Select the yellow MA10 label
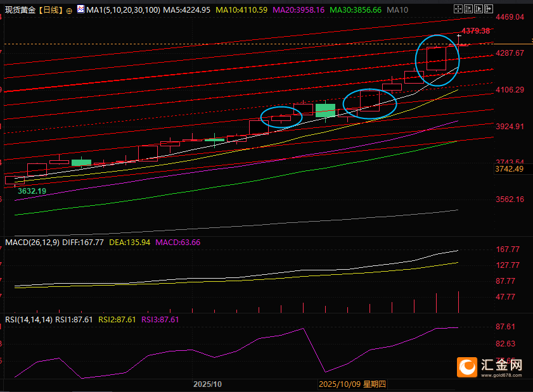The height and width of the screenshot is (392, 533). (x=241, y=10)
